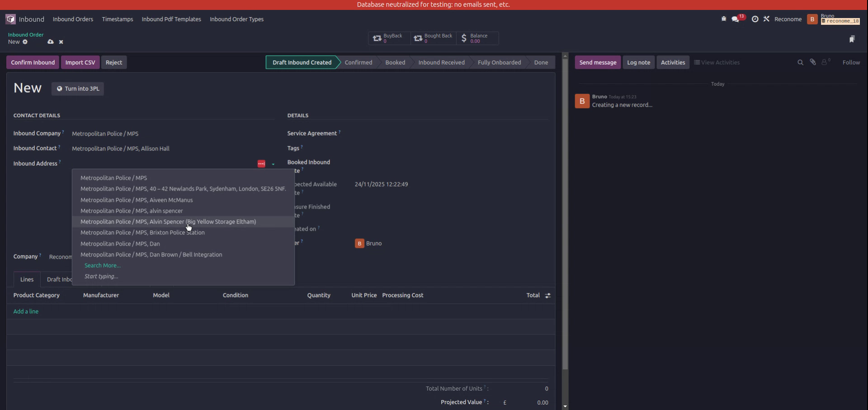
Task: Open the gear actions menu beside New
Action: pyautogui.click(x=25, y=42)
